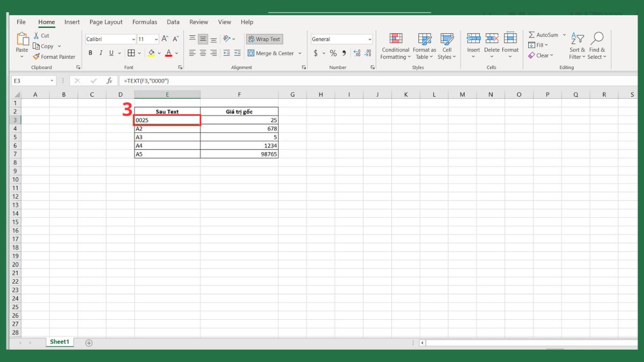This screenshot has height=362, width=644.
Task: Add a new sheet with plus button
Action: 89,343
